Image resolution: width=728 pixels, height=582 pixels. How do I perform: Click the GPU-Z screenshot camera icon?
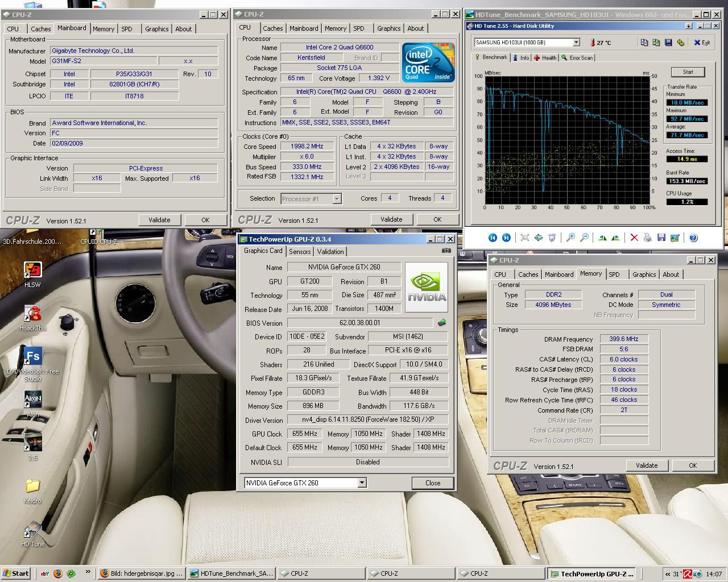446,251
